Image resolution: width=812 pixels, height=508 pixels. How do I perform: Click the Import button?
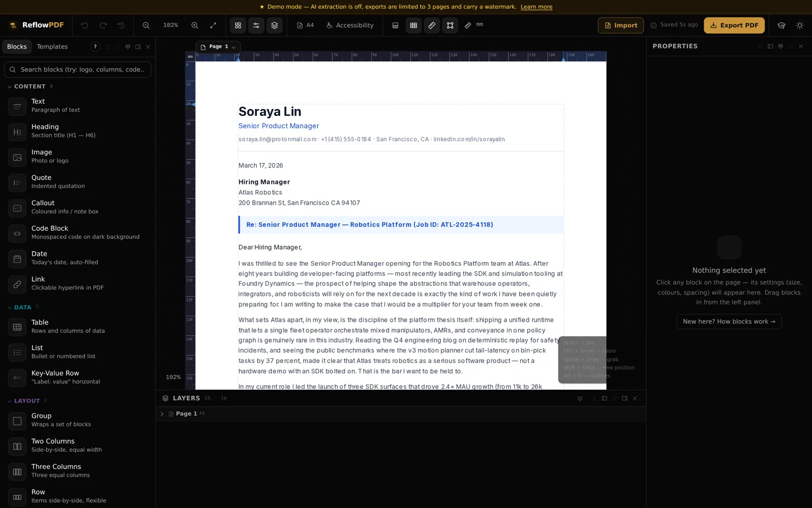click(x=621, y=26)
